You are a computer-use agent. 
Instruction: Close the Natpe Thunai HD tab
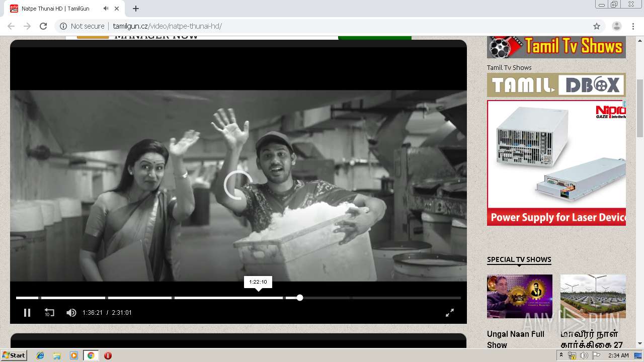point(117,9)
